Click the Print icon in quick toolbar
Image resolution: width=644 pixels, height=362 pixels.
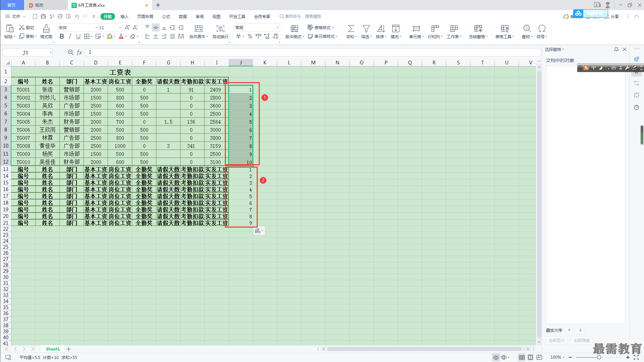[60, 16]
